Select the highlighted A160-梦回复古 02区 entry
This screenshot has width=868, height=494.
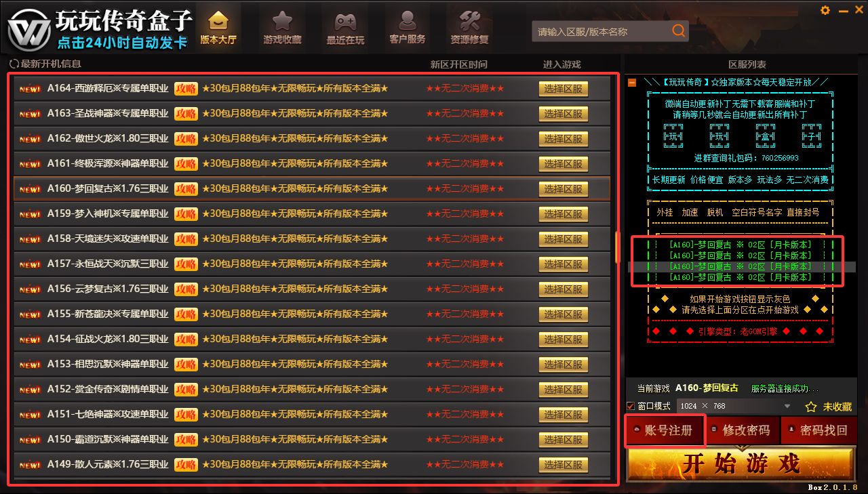click(739, 266)
